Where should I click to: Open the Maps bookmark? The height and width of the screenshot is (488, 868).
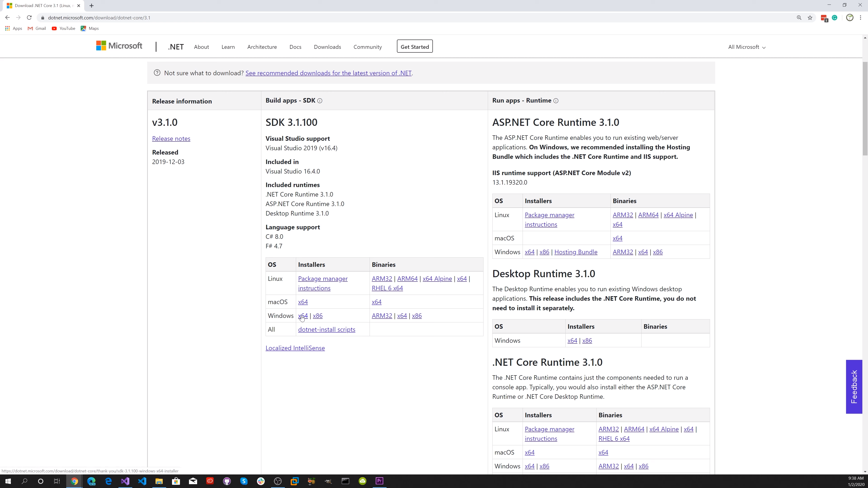(90, 28)
